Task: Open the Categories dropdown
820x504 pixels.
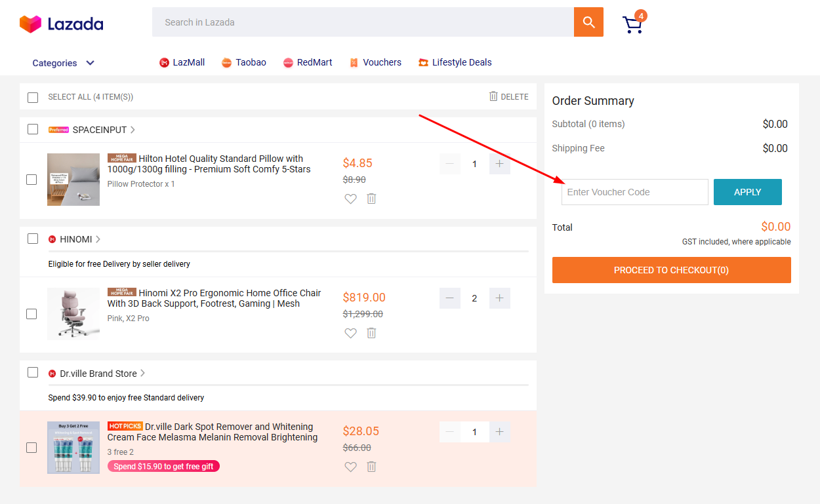Action: click(62, 62)
